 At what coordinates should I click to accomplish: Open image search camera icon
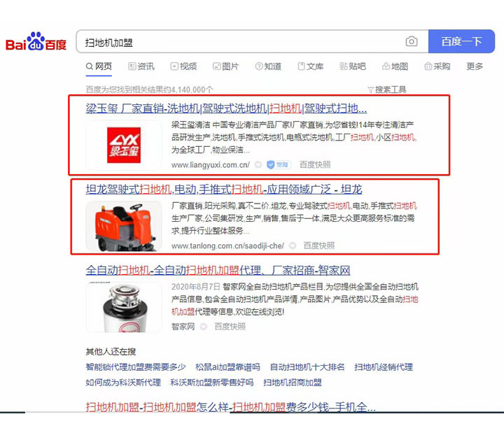click(x=412, y=41)
